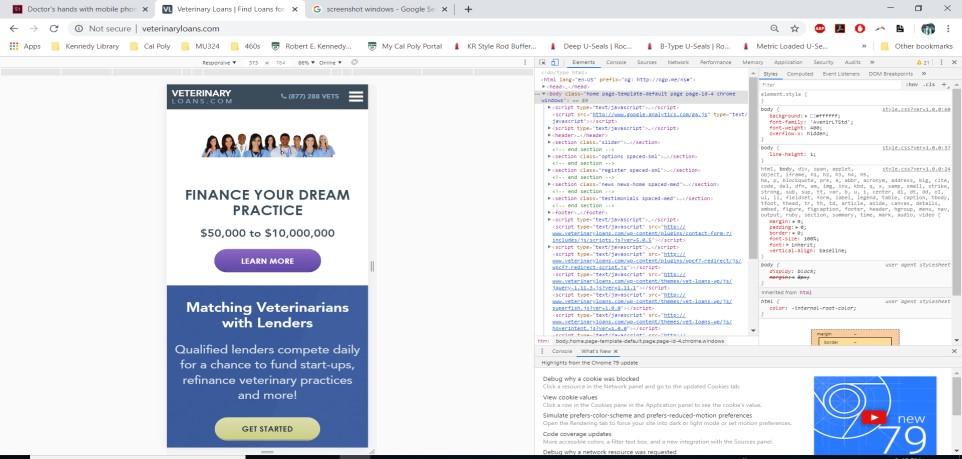
Task: Toggle the .cls class editor option
Action: (929, 84)
